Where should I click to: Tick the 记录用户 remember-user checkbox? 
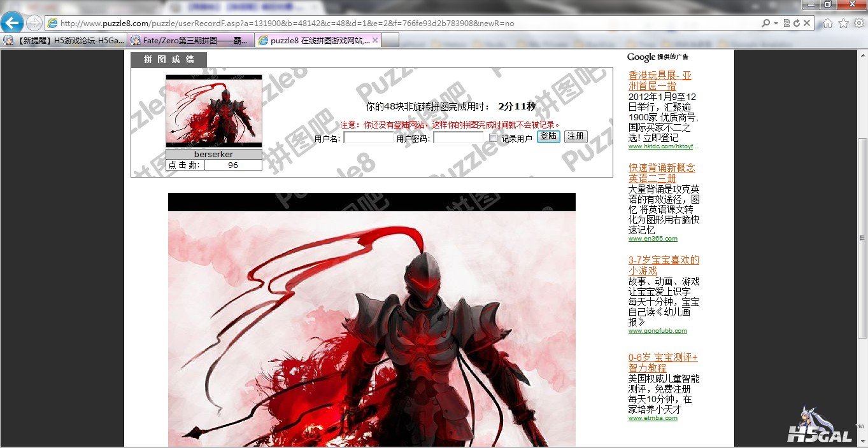493,138
